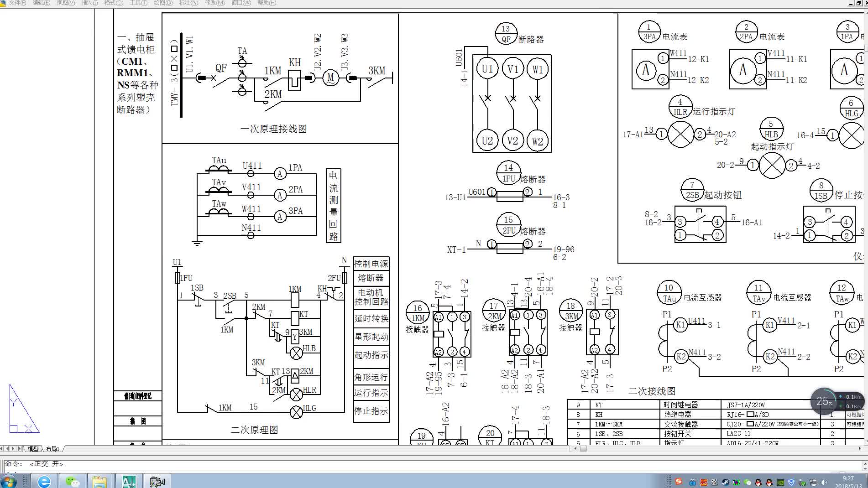
Task: Click the network connection tray icon
Action: pyautogui.click(x=813, y=482)
